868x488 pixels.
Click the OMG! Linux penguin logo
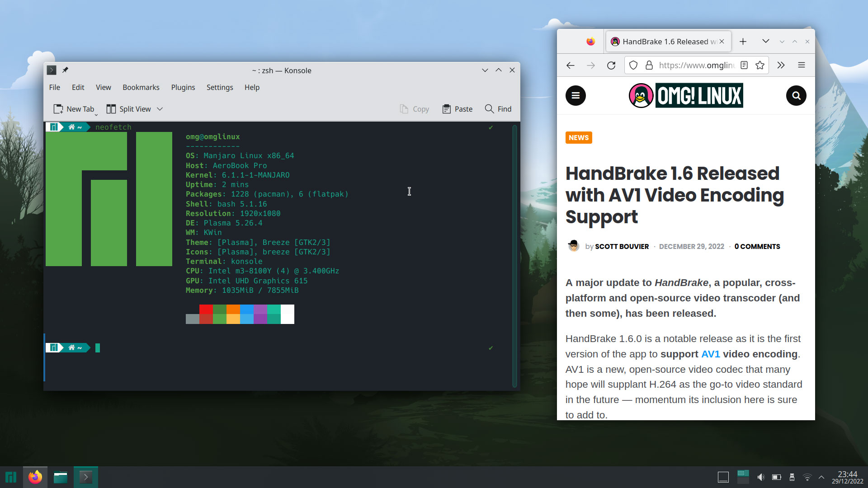(642, 96)
